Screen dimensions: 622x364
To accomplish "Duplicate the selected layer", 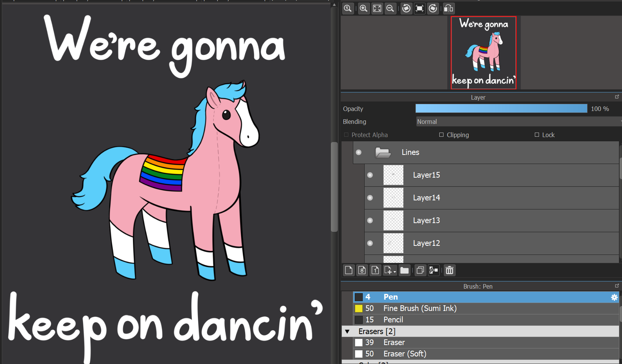I will 420,270.
